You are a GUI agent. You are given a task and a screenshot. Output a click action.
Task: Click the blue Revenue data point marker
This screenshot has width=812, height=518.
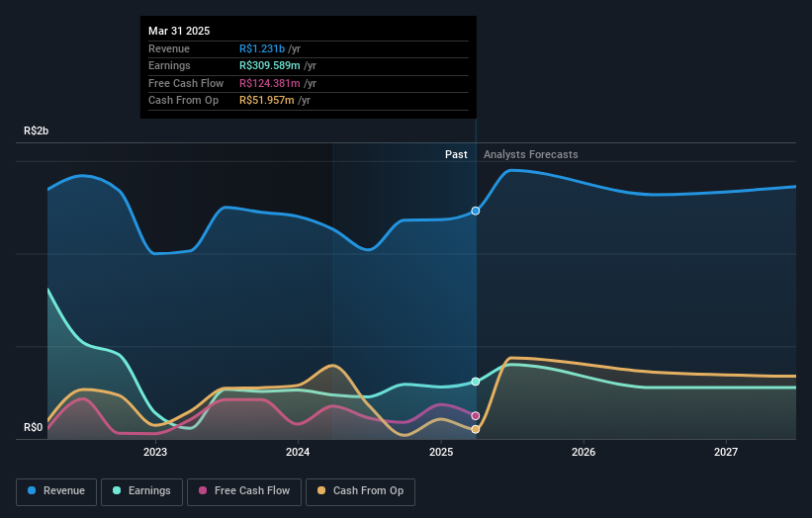point(476,211)
